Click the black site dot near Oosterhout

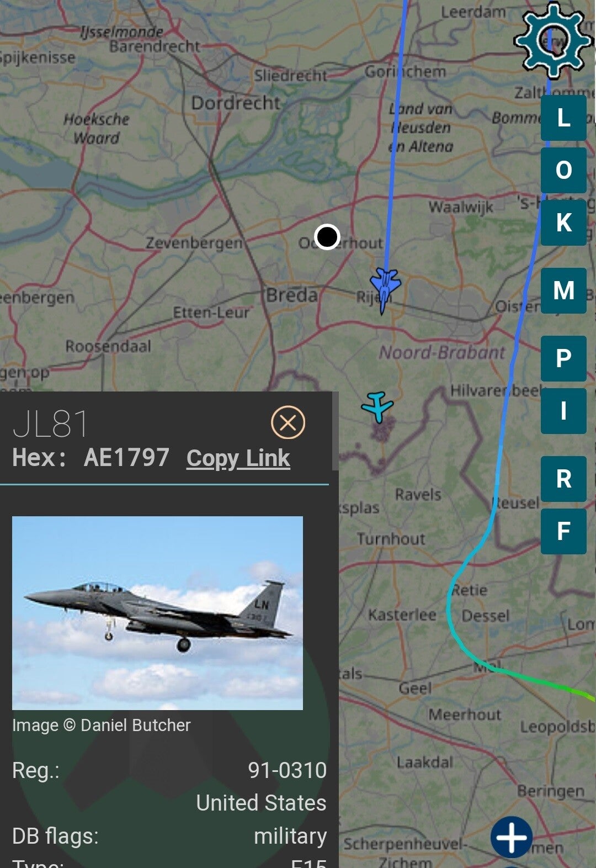point(327,237)
